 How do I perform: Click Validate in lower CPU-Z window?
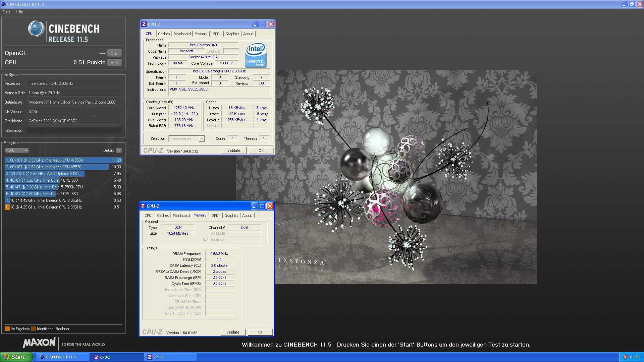(233, 332)
